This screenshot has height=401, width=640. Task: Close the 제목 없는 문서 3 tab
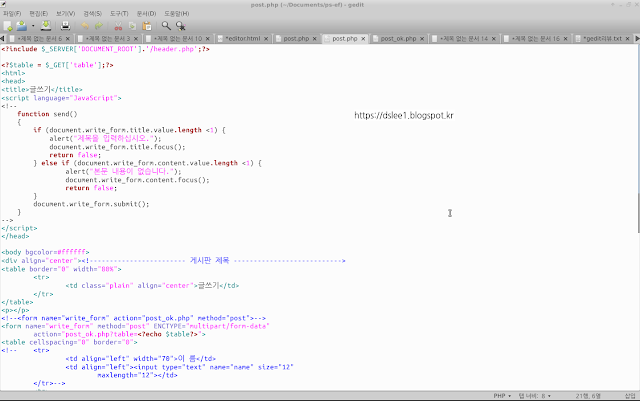click(136, 39)
